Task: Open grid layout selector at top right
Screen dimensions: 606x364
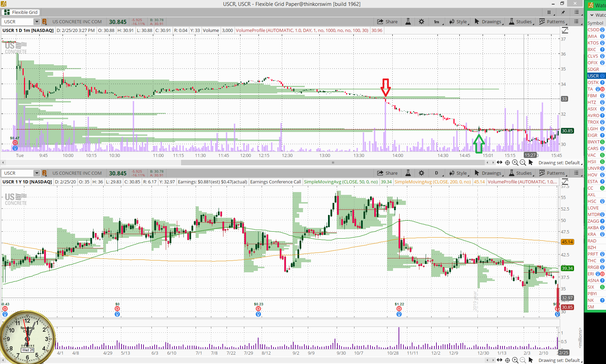Action: click(549, 12)
